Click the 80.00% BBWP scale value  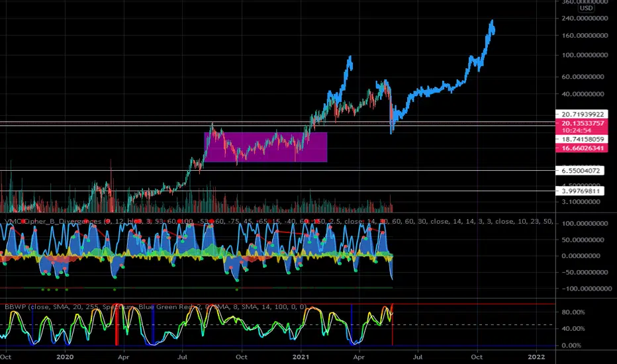[573, 312]
